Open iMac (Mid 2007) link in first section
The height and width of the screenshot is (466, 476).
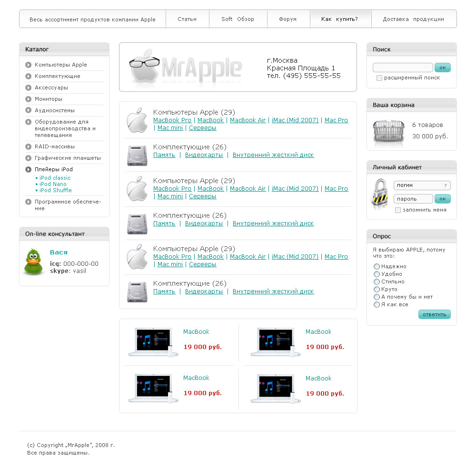pyautogui.click(x=295, y=120)
